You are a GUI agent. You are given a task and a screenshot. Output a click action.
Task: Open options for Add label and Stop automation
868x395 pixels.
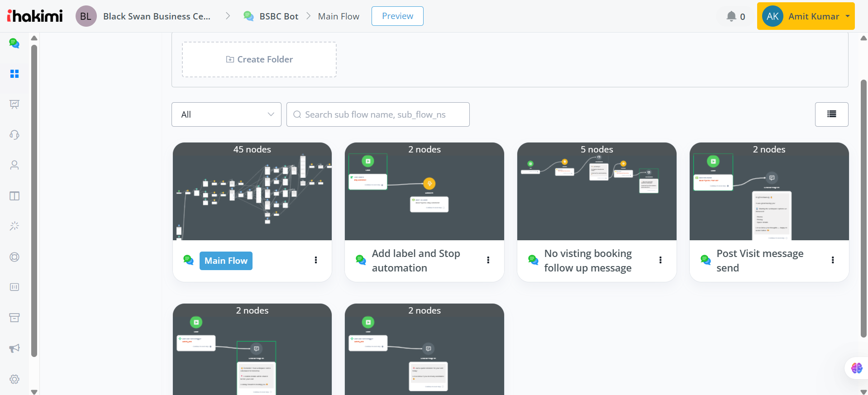pyautogui.click(x=488, y=260)
